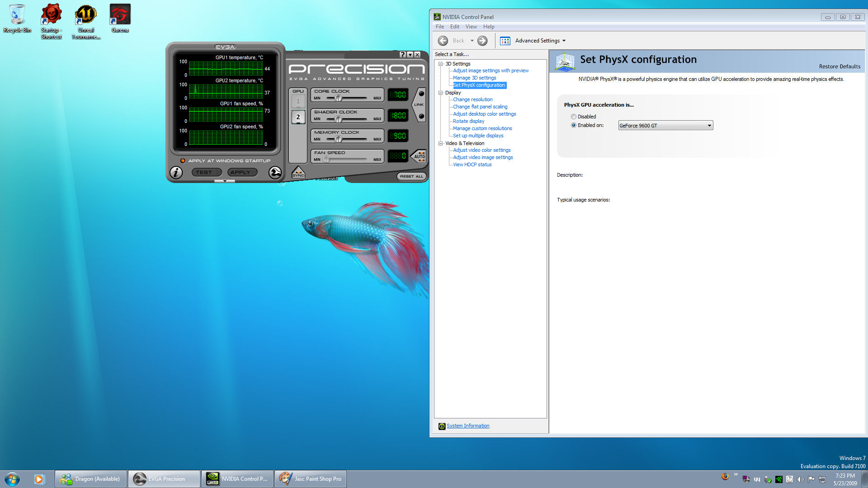The height and width of the screenshot is (488, 868).
Task: Open the File menu in NVIDIA Control Panel
Action: pos(440,27)
